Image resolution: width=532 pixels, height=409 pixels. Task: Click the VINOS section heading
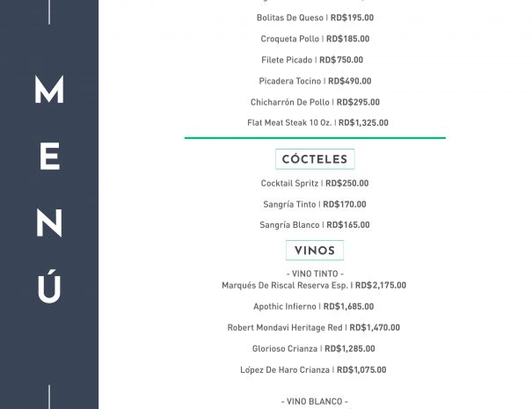pyautogui.click(x=315, y=250)
